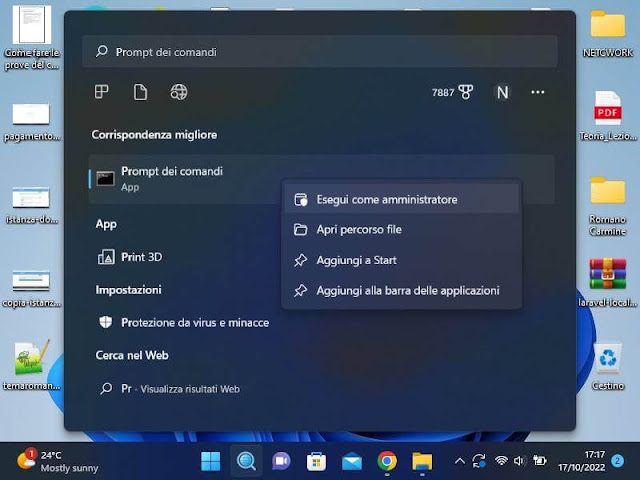Screen dimensions: 640x480
Task: Open the weather widget showing 24°C
Action: [x=58, y=461]
